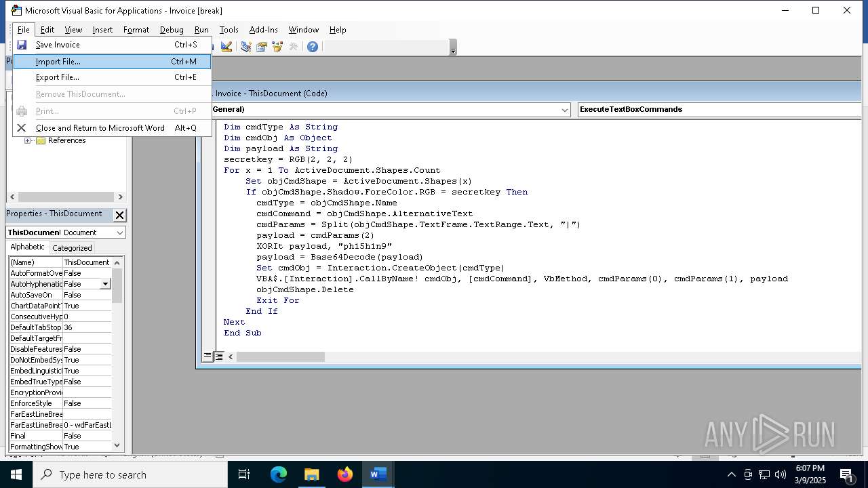Open the AutoHyphenation value dropdown arrow
Image resolution: width=868 pixels, height=488 pixels.
(105, 284)
